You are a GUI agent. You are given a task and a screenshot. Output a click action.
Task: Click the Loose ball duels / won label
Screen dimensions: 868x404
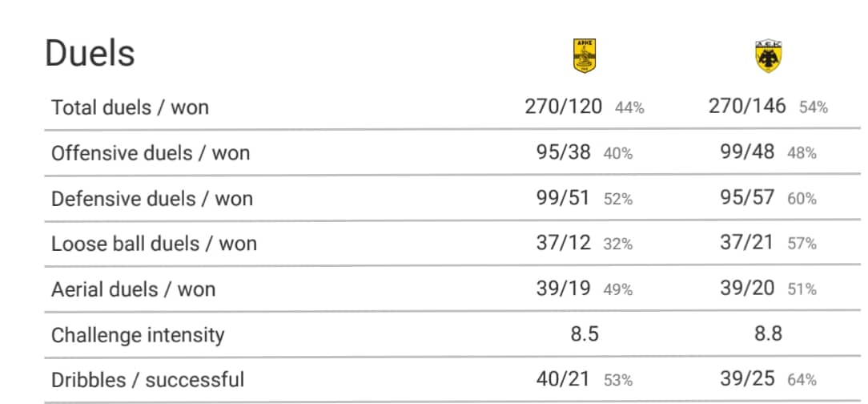tap(154, 244)
